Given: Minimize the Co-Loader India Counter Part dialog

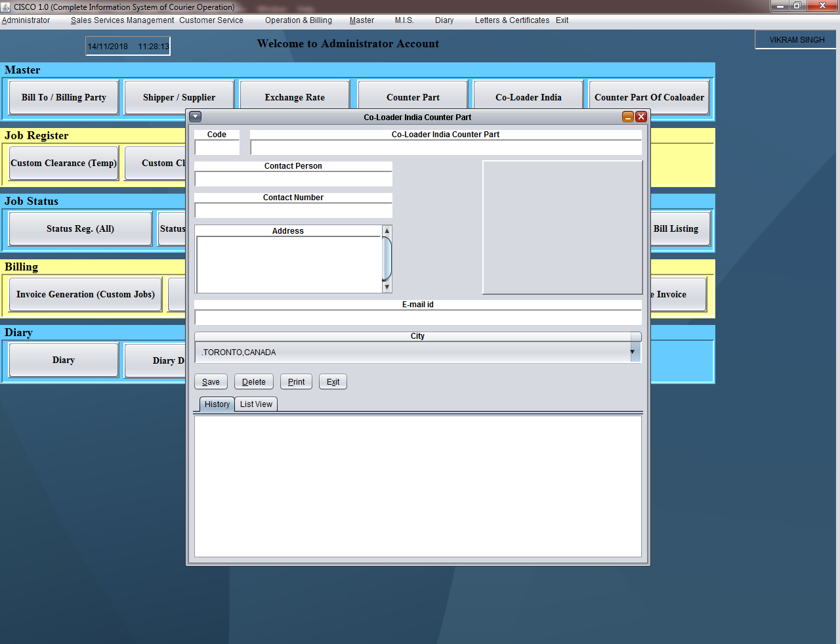Looking at the screenshot, I should click(x=628, y=117).
